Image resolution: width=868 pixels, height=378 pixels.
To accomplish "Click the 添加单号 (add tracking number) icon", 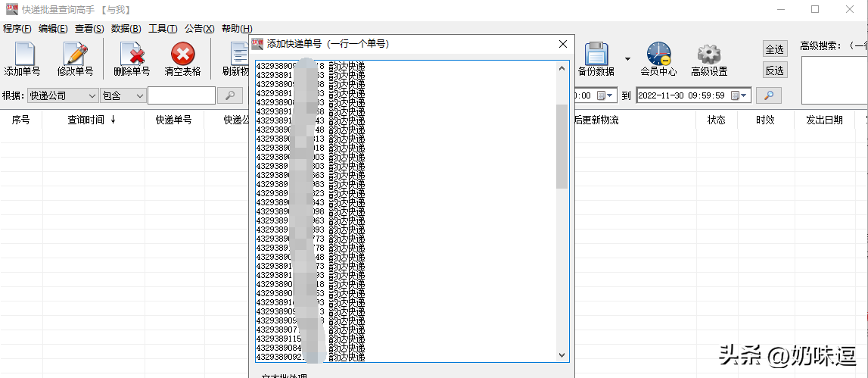I will click(22, 55).
